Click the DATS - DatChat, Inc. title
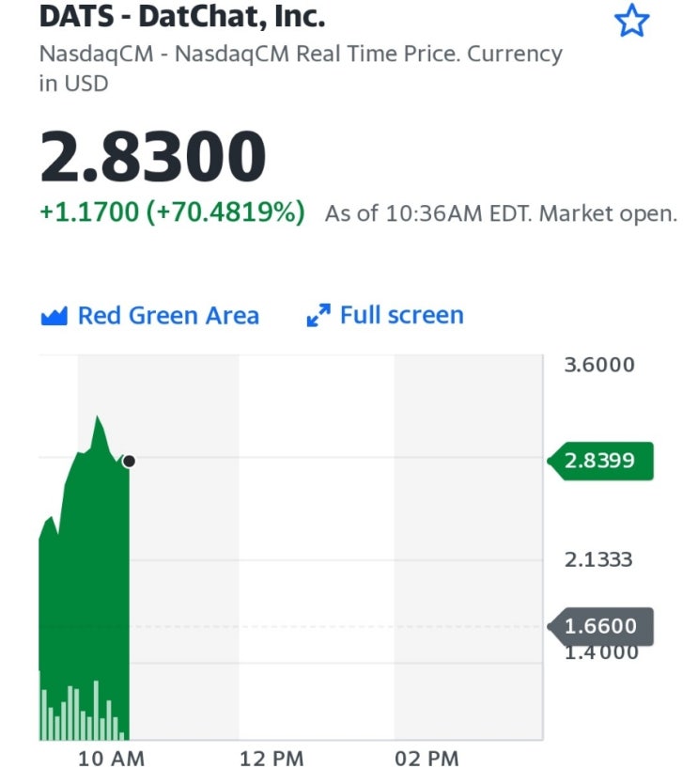 coord(181,18)
